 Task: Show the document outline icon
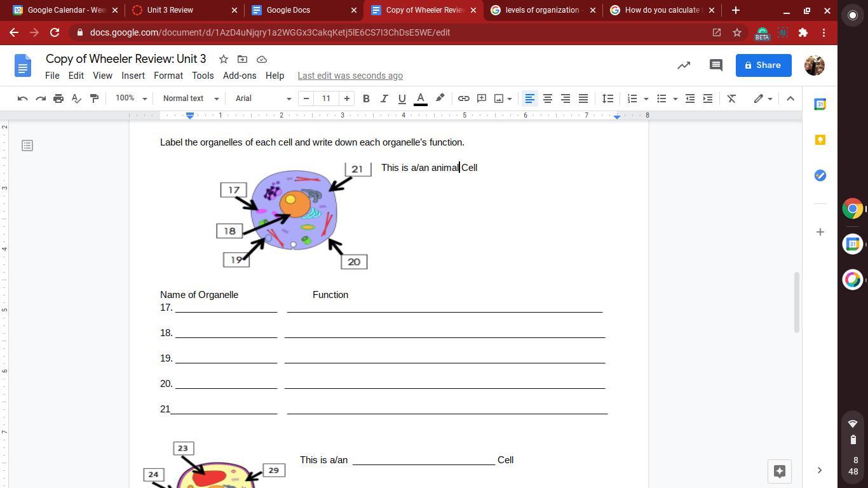(x=27, y=146)
